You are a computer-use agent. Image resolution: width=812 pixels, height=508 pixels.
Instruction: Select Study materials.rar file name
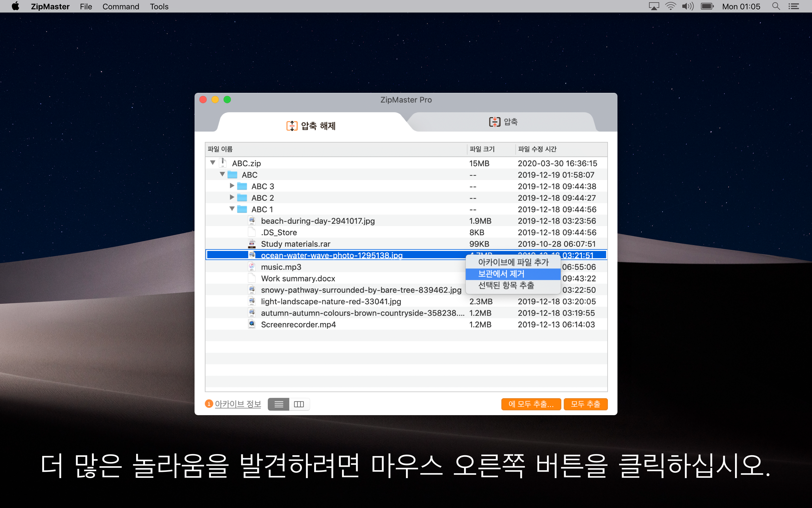coord(295,244)
